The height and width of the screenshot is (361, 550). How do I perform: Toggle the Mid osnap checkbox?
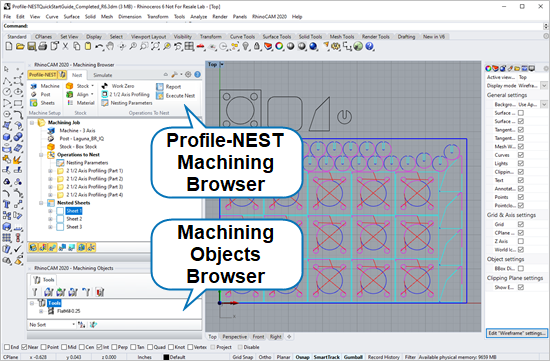pyautogui.click(x=64, y=347)
